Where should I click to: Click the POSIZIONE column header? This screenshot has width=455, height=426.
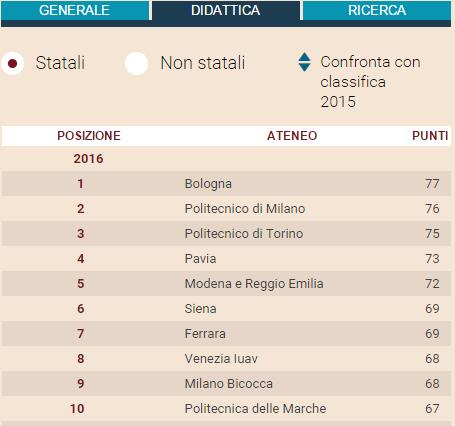(x=89, y=136)
